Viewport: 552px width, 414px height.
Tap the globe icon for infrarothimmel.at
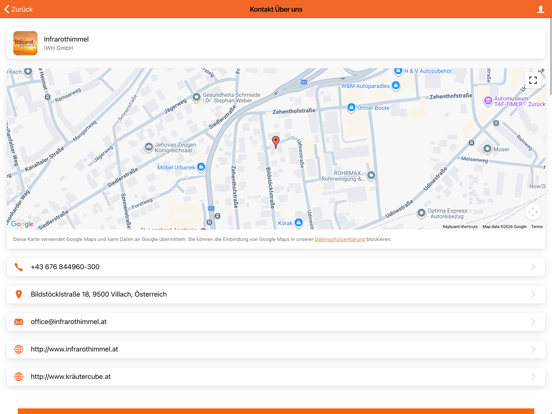(19, 349)
